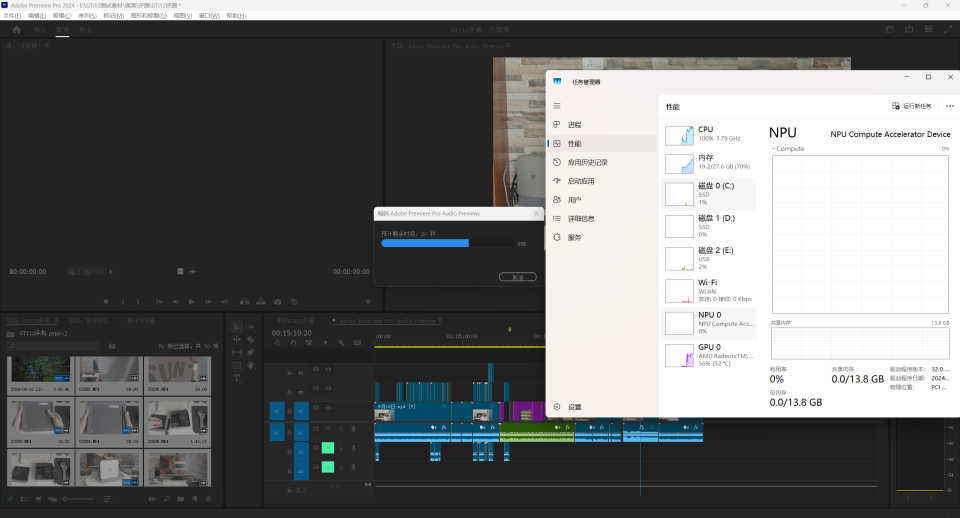The image size is (960, 518).
Task: Select GPU 0 in performance list
Action: pyautogui.click(x=709, y=355)
